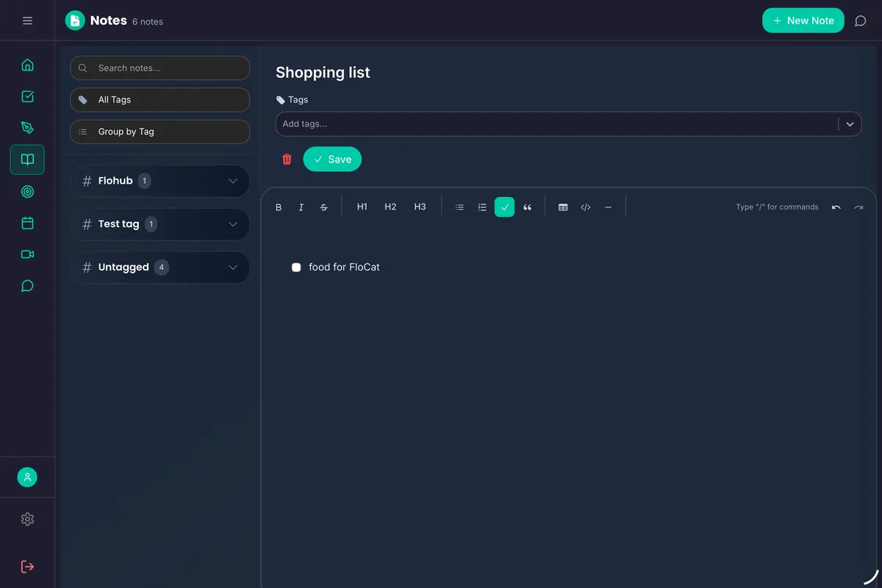Apply Heading 1 style
Image resolution: width=882 pixels, height=588 pixels.
(x=362, y=207)
